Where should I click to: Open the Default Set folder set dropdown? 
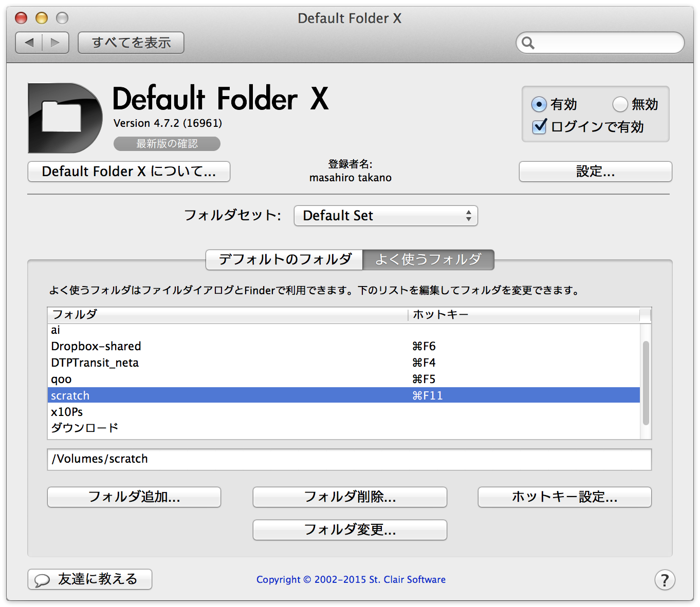coord(386,216)
